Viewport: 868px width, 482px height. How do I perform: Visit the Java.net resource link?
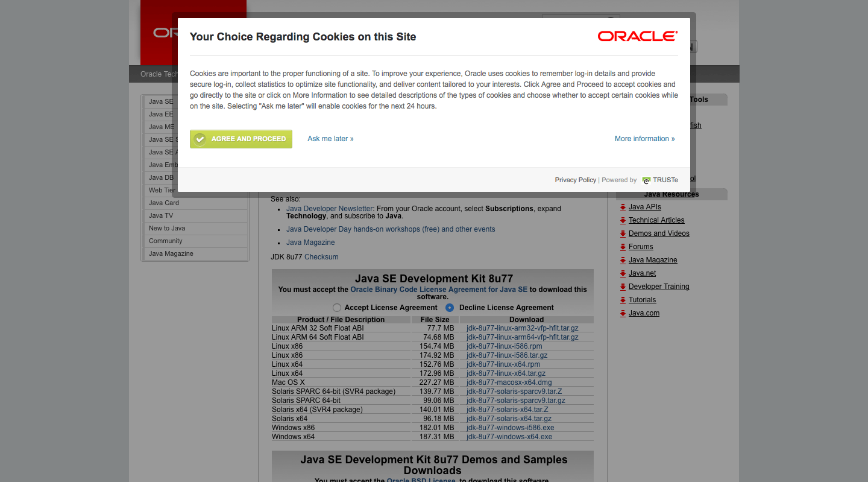(642, 273)
